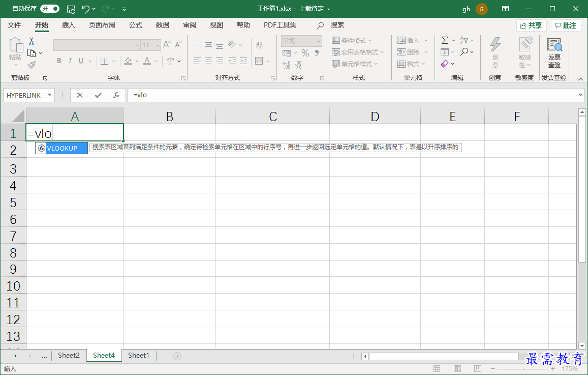Click the Decrease Font Size icon
588x375 pixels.
178,45
